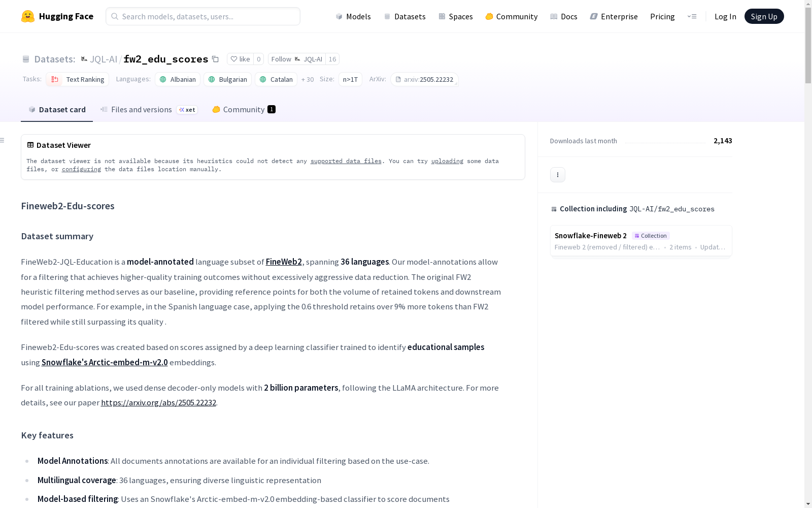Open Enterprise page
The width and height of the screenshot is (812, 508).
point(614,16)
